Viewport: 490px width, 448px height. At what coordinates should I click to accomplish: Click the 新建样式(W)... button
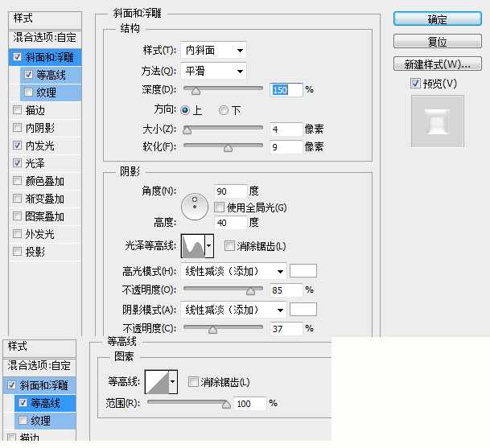tap(437, 64)
